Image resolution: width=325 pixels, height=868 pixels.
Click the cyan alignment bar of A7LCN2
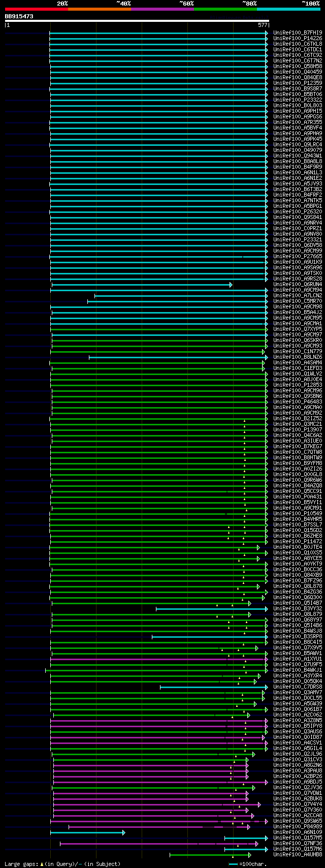click(181, 295)
